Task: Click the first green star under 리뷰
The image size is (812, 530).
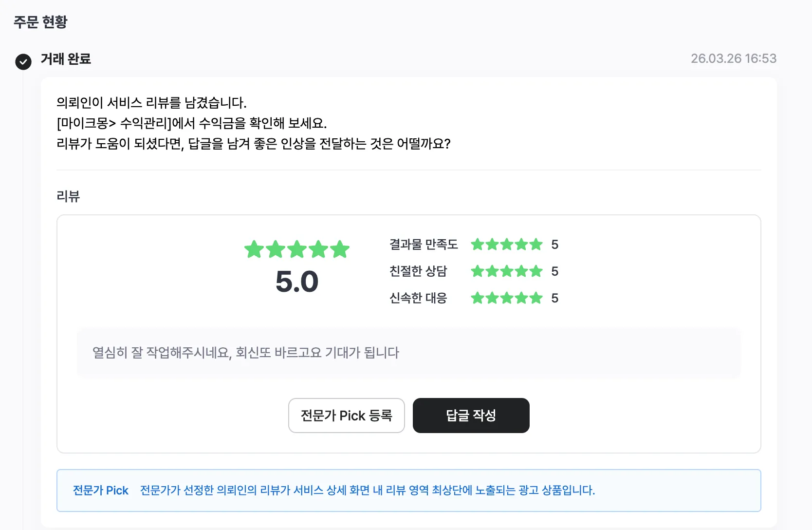Action: click(254, 249)
